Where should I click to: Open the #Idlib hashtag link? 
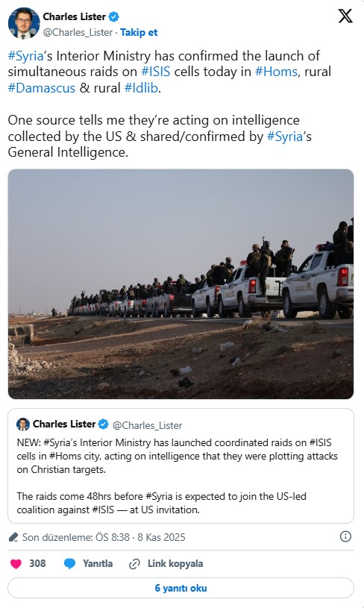coord(141,88)
